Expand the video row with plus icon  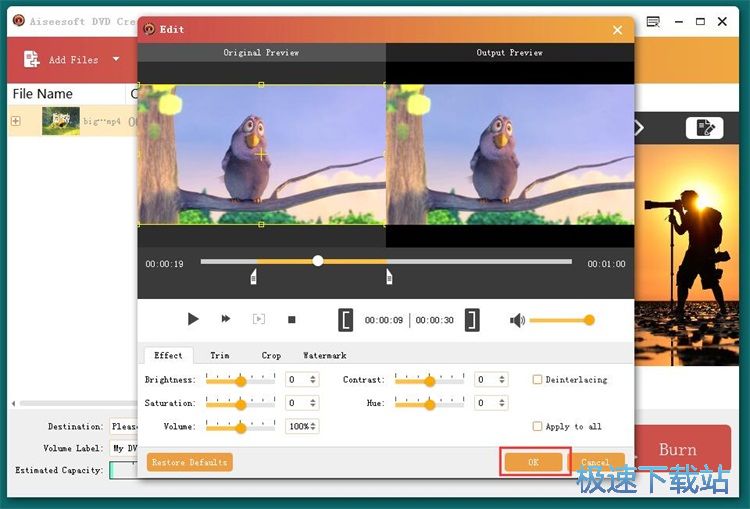point(16,121)
